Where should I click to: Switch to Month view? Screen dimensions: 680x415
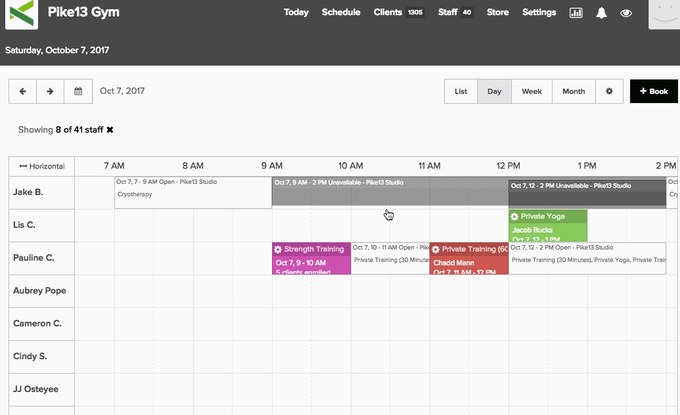pyautogui.click(x=573, y=91)
